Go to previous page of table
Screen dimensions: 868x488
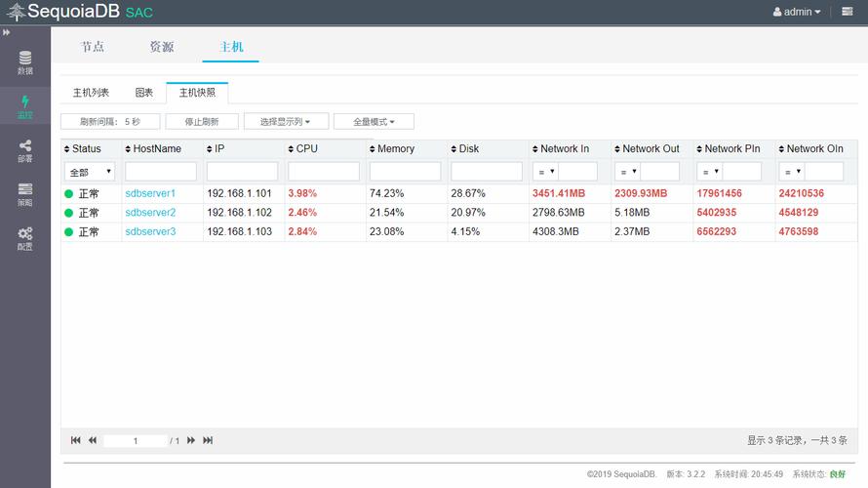93,440
